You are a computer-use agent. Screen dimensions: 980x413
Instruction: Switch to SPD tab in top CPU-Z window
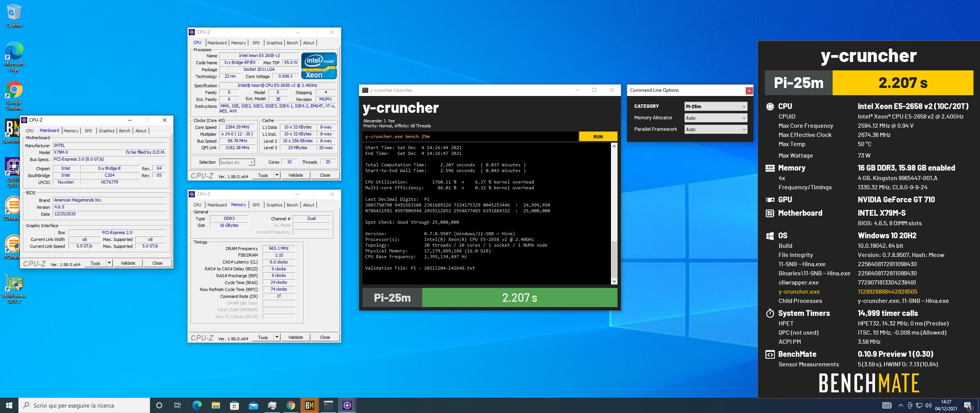point(256,43)
